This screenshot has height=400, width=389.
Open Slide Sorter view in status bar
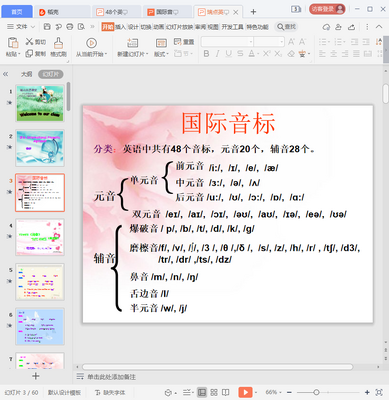pos(214,392)
